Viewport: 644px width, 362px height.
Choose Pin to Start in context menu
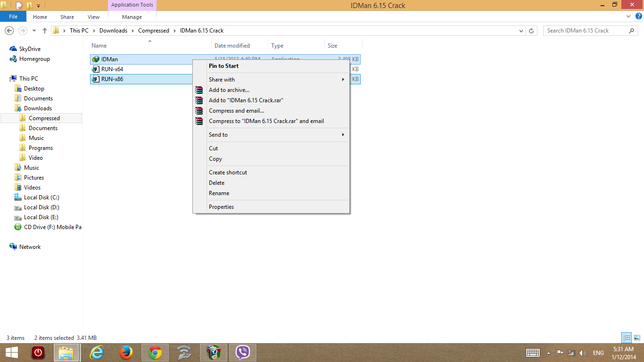coord(271,66)
